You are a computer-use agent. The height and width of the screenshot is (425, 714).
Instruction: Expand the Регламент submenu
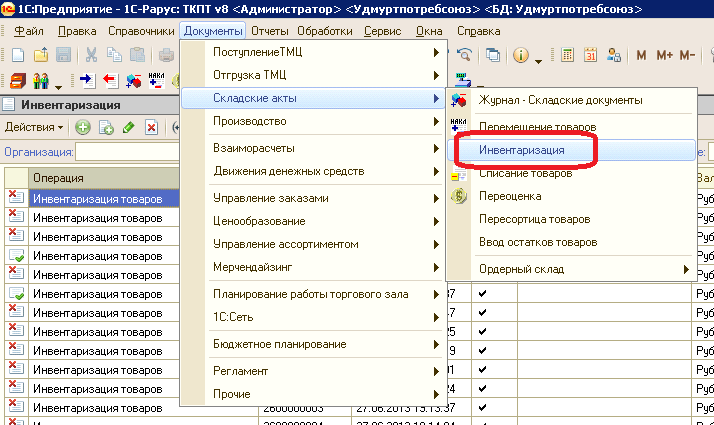[x=313, y=371]
